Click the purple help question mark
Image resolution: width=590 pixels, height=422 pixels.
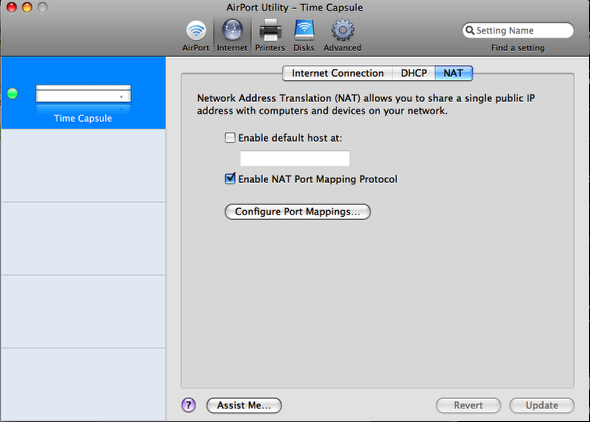[x=189, y=405]
